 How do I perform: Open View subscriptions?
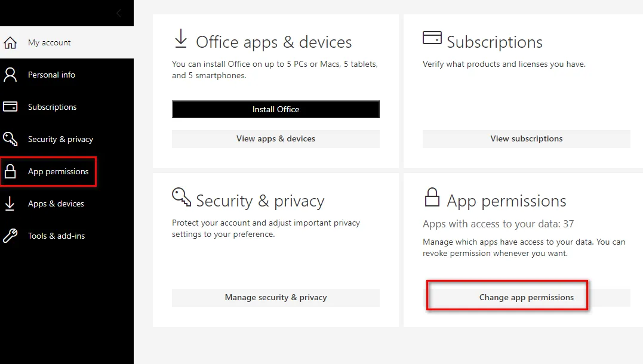[526, 139]
